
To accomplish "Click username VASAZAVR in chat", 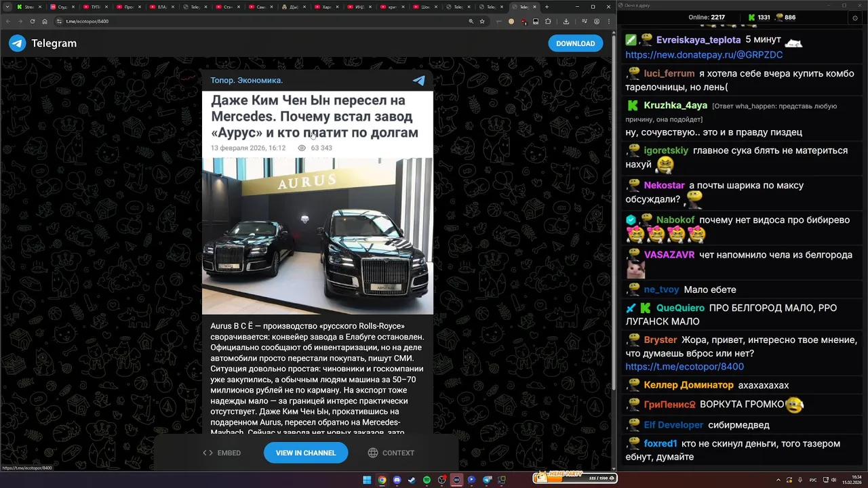I will click(669, 255).
